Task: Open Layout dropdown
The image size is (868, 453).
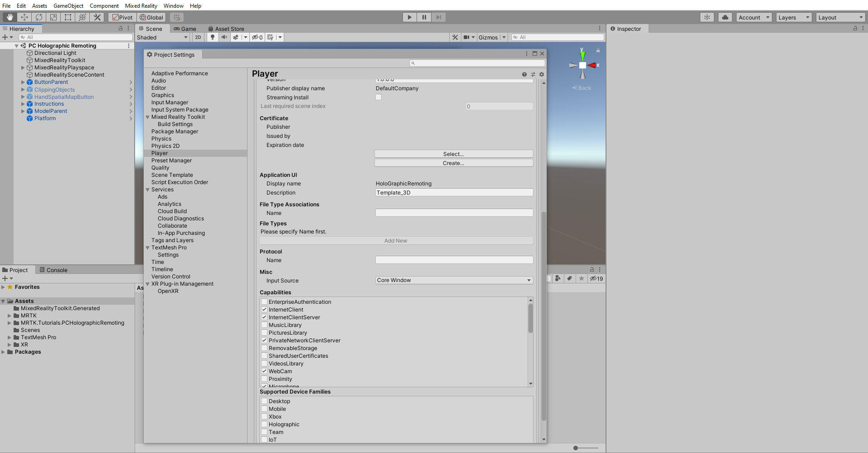Action: (x=841, y=17)
